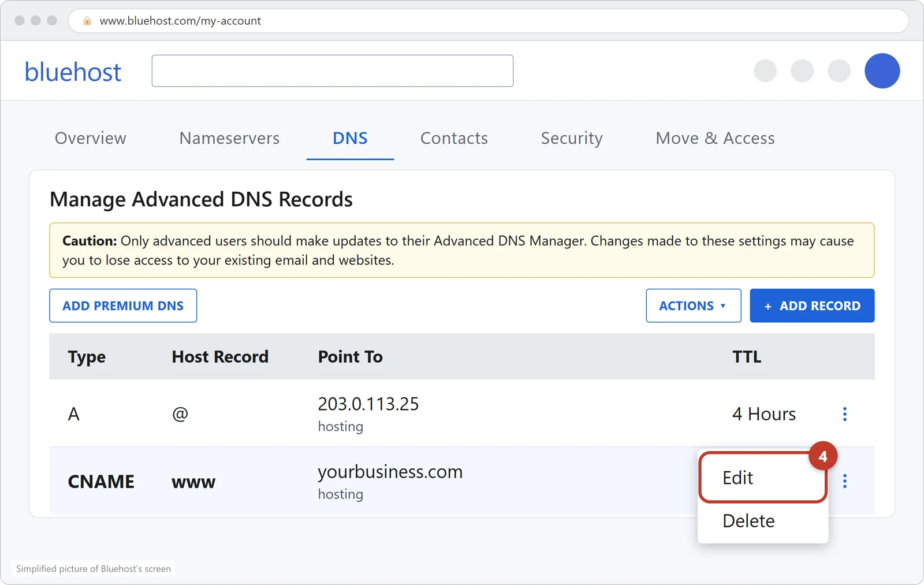This screenshot has height=585, width=924.
Task: Click the Point To column header
Action: [x=351, y=357]
